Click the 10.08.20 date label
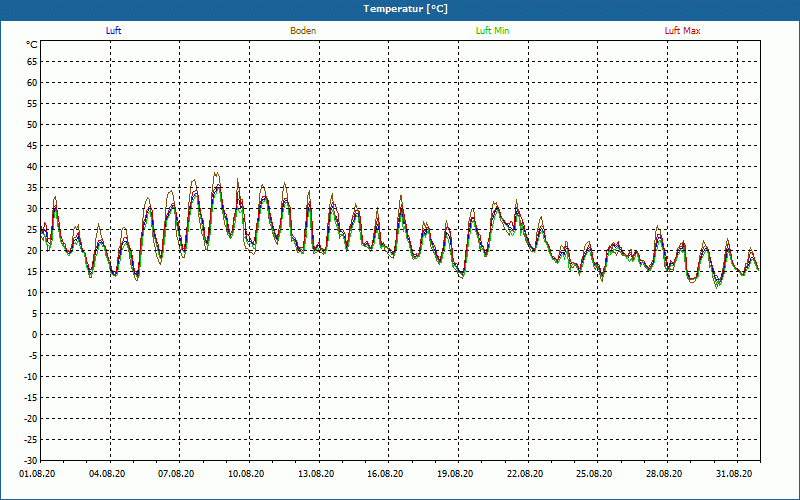Viewport: 800px width, 500px height. click(x=246, y=474)
